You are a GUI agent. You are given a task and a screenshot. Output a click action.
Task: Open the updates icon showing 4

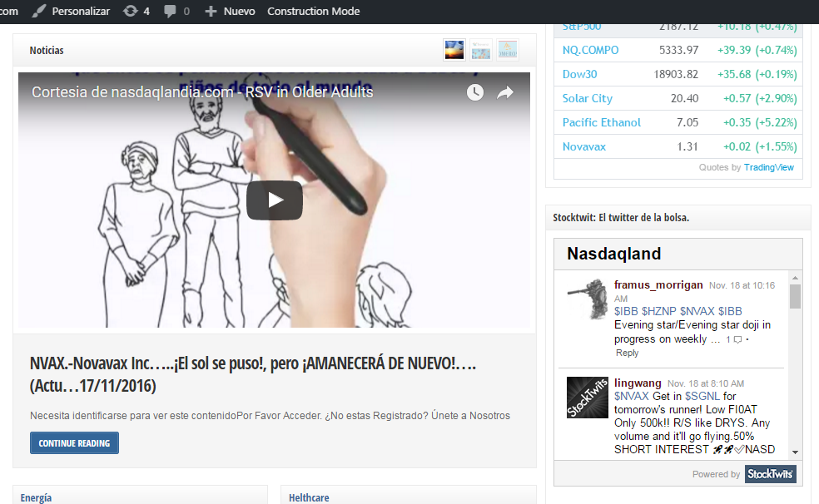click(x=136, y=11)
